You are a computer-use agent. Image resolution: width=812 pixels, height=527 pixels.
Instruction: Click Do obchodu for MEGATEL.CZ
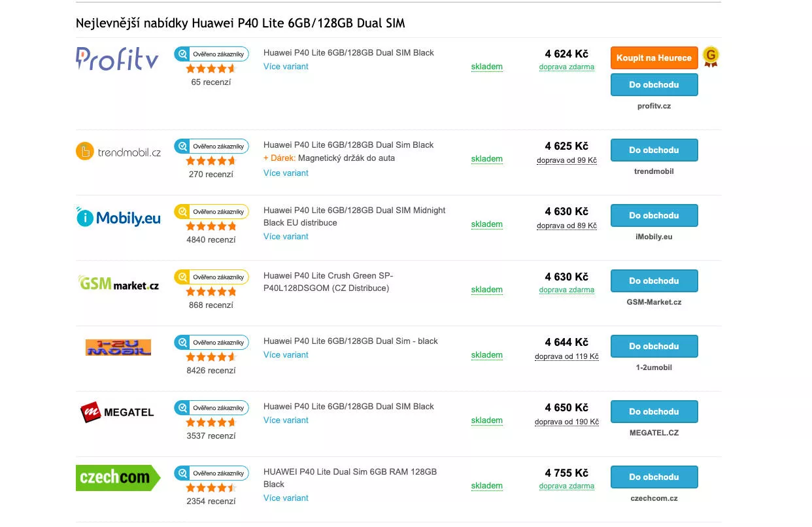654,411
